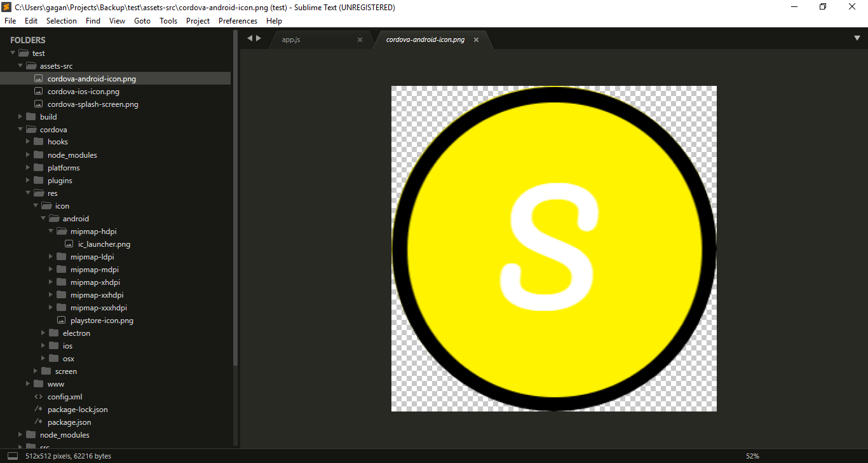Collapse the mipmap-hdpi folder
This screenshot has height=463, width=868.
51,231
